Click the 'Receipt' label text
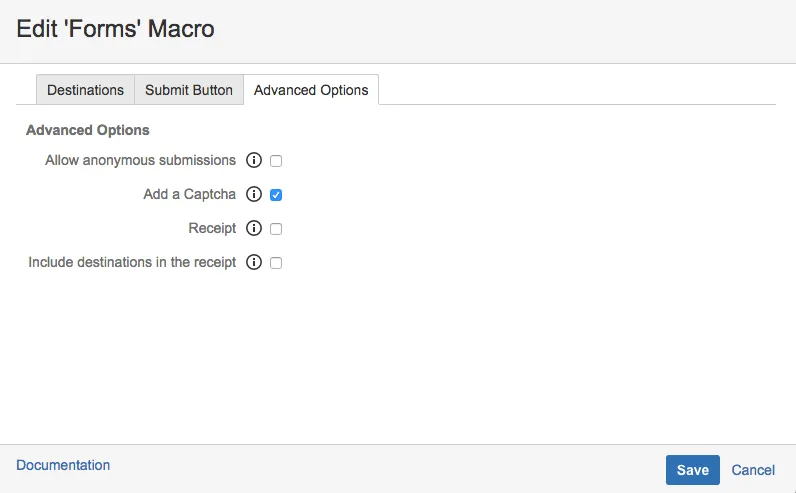This screenshot has width=796, height=493. point(212,228)
